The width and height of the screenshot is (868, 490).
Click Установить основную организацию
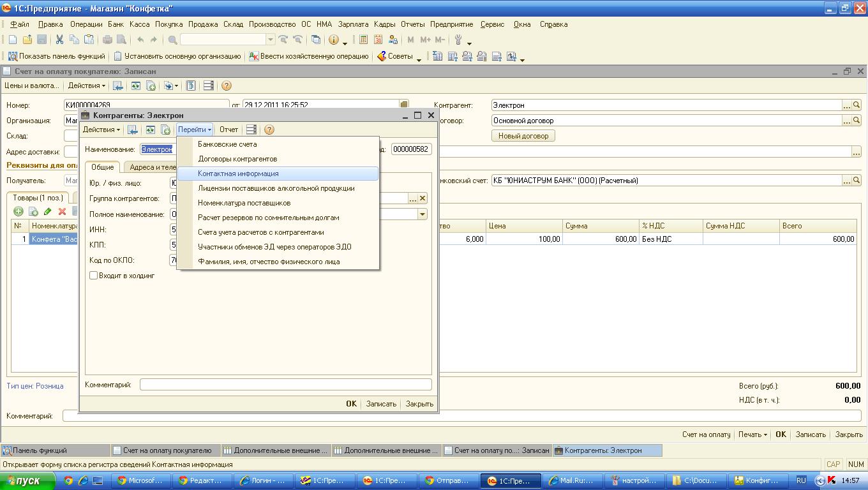click(x=177, y=56)
